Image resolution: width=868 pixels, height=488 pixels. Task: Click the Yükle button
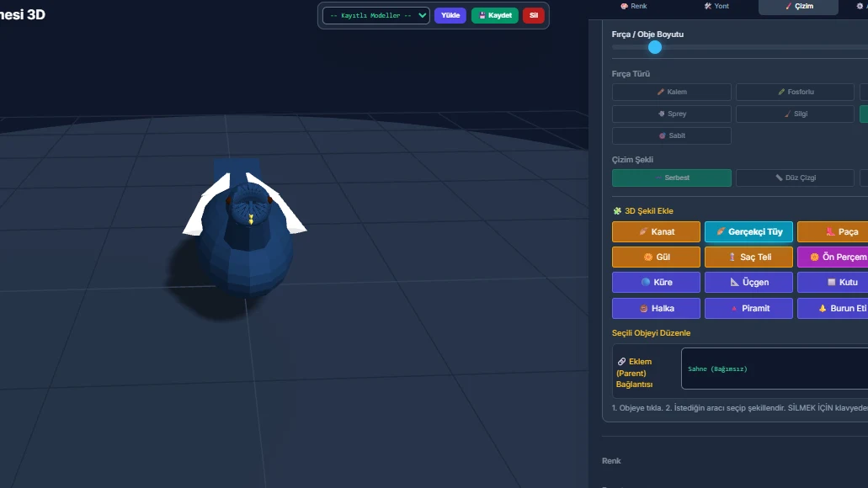point(450,15)
